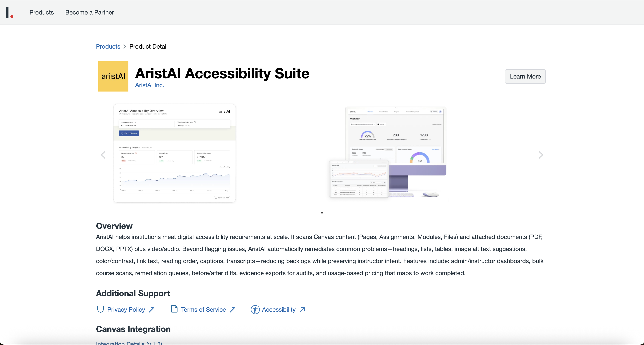Open the Integration Details link

click(x=129, y=343)
